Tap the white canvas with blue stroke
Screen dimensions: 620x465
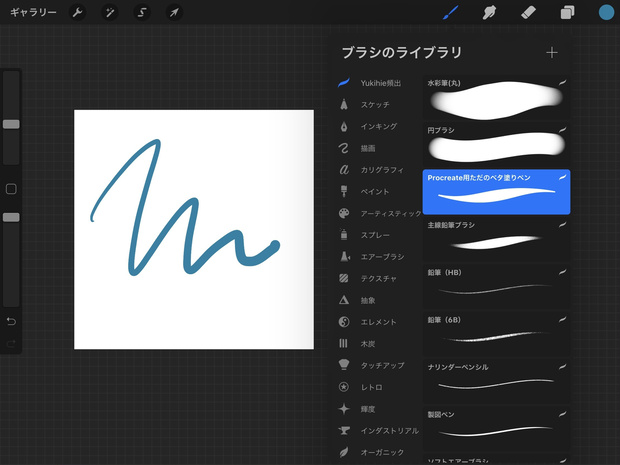point(194,229)
